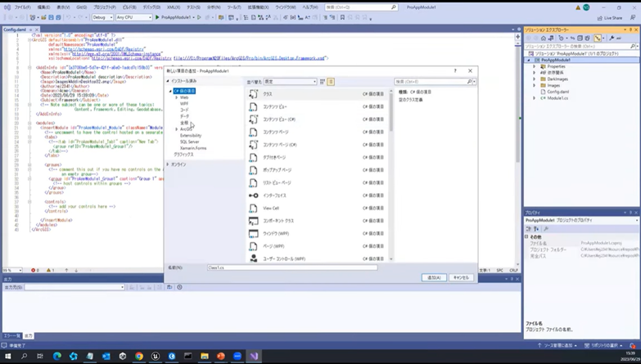Open the dialog help question mark
The image size is (641, 364).
pyautogui.click(x=455, y=70)
